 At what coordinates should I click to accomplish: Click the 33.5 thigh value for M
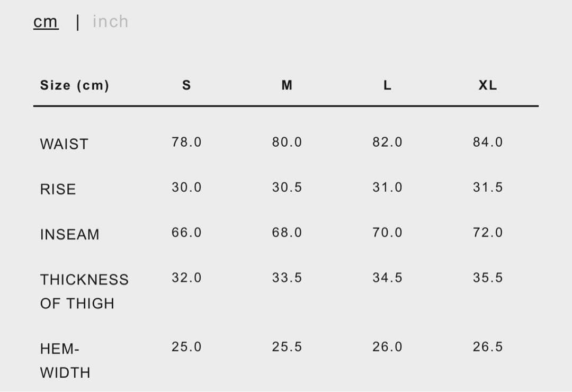pos(287,278)
